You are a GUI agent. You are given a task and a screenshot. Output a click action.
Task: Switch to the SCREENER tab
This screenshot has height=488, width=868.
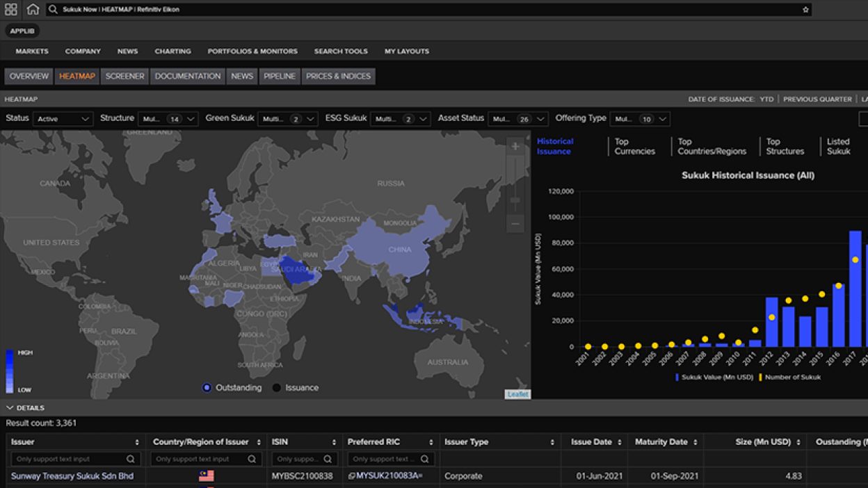124,76
